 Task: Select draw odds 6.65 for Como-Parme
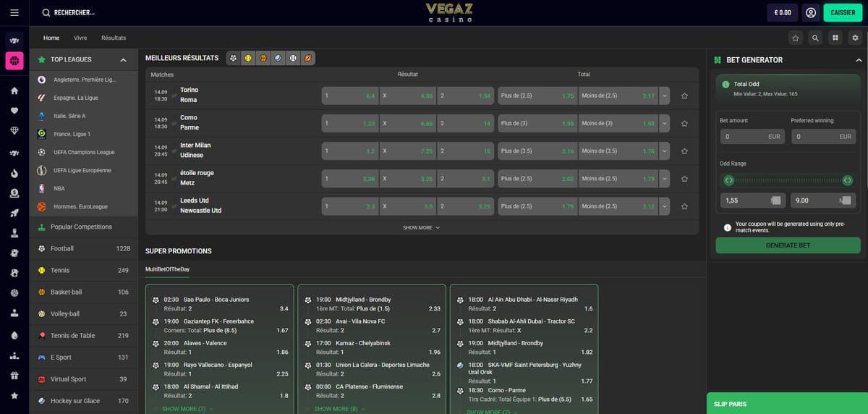pyautogui.click(x=408, y=123)
